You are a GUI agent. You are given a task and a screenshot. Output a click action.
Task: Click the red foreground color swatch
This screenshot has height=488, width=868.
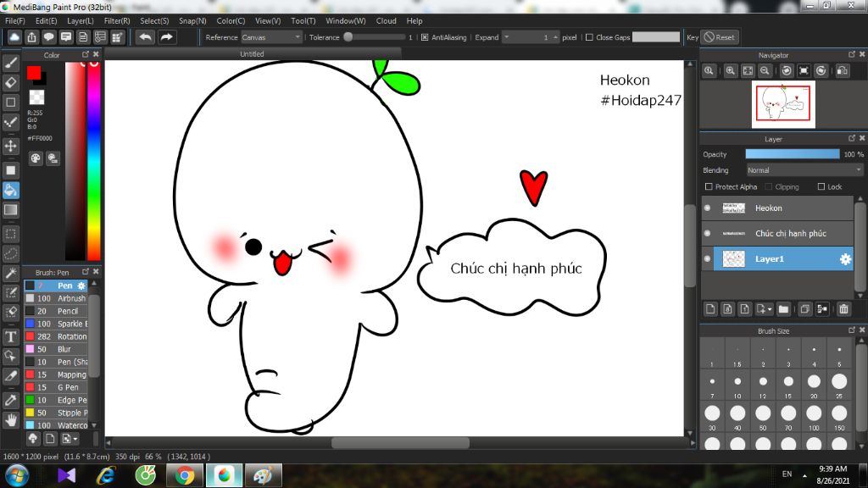tap(33, 73)
